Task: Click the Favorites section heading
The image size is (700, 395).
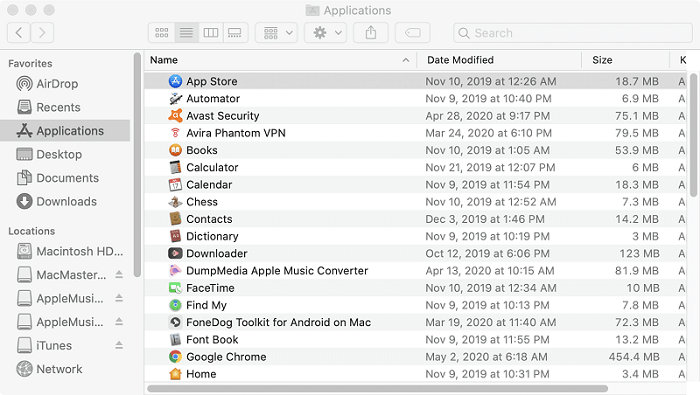Action: point(30,63)
